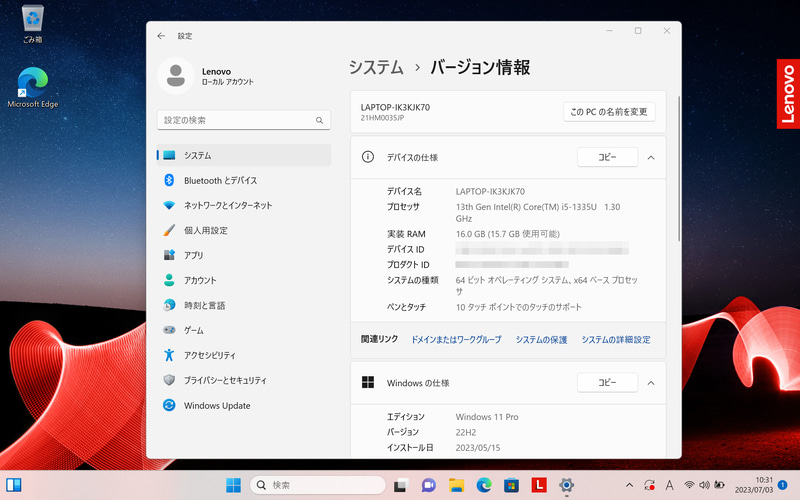Screen dimensions: 800x500
Task: Click the 設定の検索 search field
Action: pos(244,120)
